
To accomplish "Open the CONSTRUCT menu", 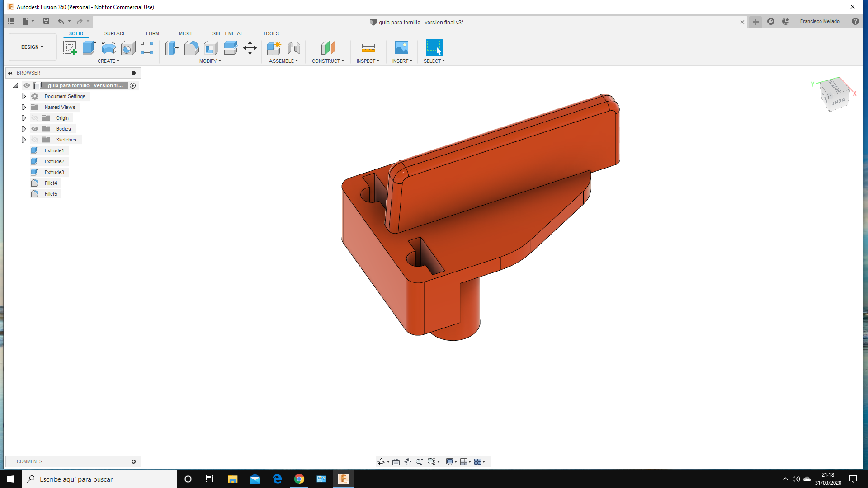I will [328, 61].
